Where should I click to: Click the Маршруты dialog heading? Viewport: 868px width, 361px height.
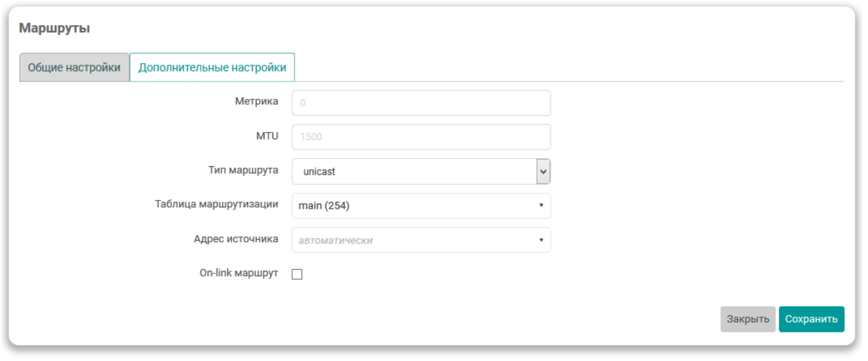54,29
